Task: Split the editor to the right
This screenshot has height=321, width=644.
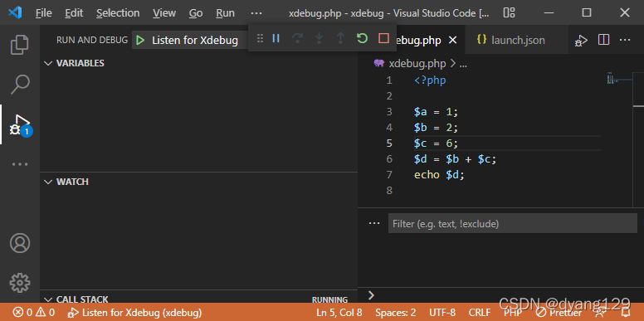Action: pos(603,40)
